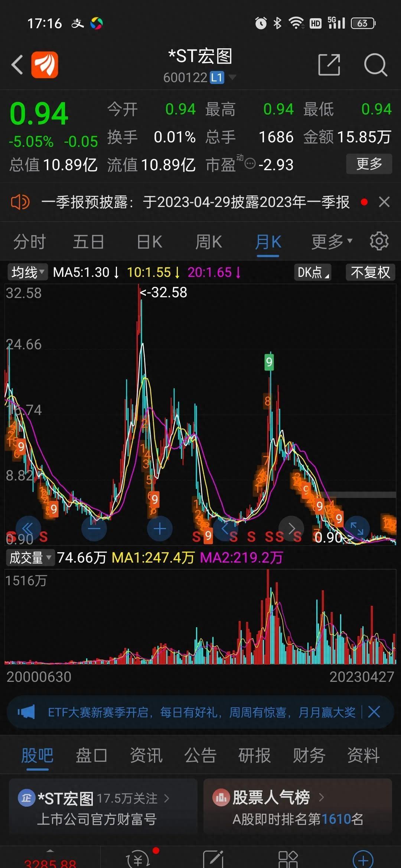Screen dimensions: 401x868
Task: Tap the orange Eastmoney logo icon
Action: [x=45, y=65]
